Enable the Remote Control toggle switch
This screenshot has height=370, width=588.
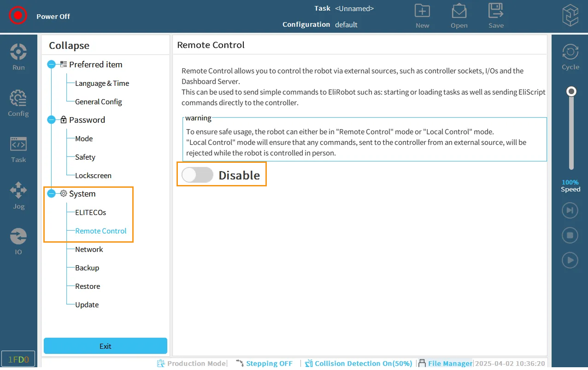tap(198, 175)
